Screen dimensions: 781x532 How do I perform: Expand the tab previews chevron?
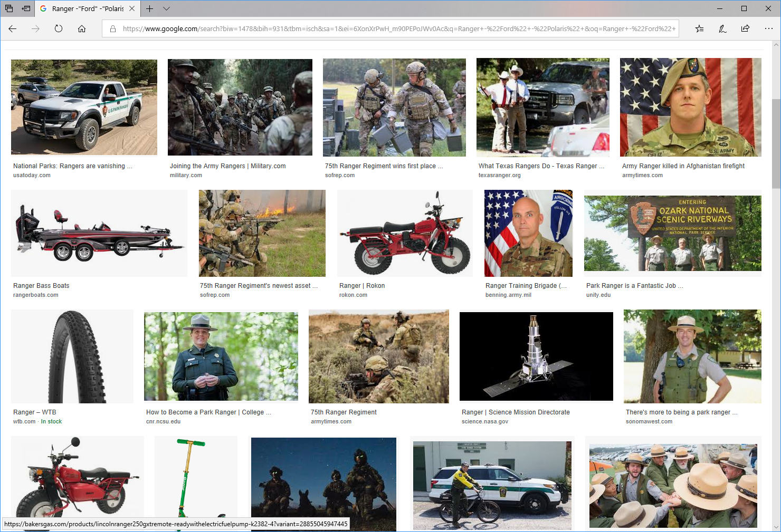tap(166, 8)
